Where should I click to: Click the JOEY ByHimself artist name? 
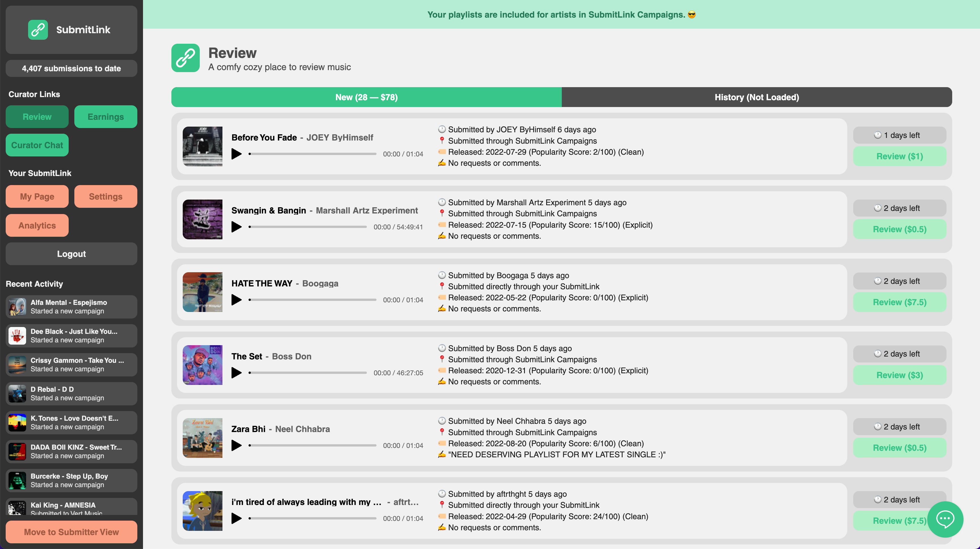[340, 137]
